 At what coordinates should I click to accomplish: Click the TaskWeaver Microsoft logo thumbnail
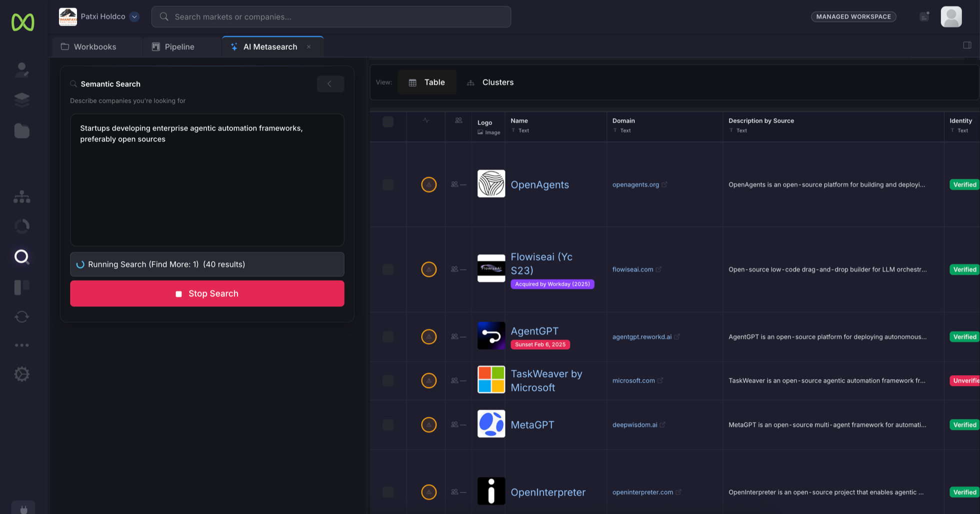(x=491, y=380)
